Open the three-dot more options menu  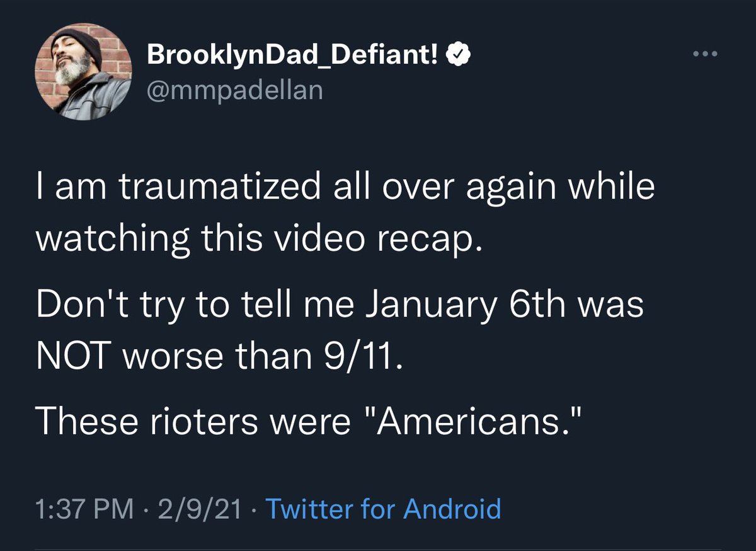[x=706, y=54]
